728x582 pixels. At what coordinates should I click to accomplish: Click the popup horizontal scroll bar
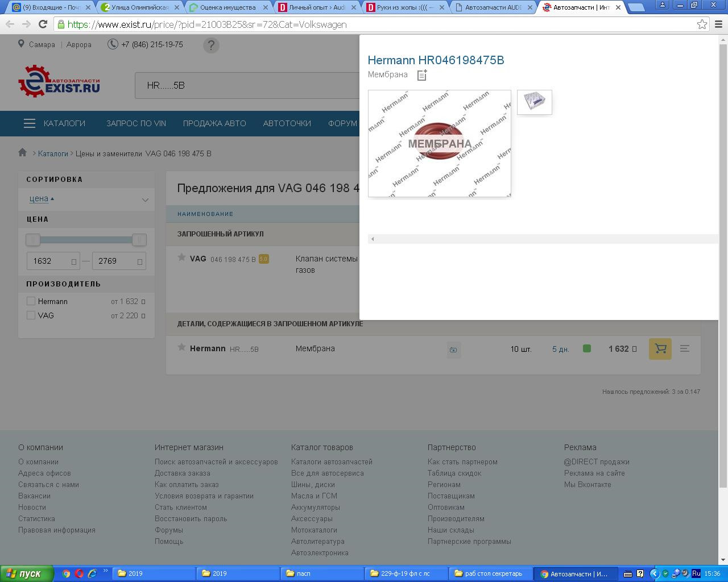coord(543,239)
